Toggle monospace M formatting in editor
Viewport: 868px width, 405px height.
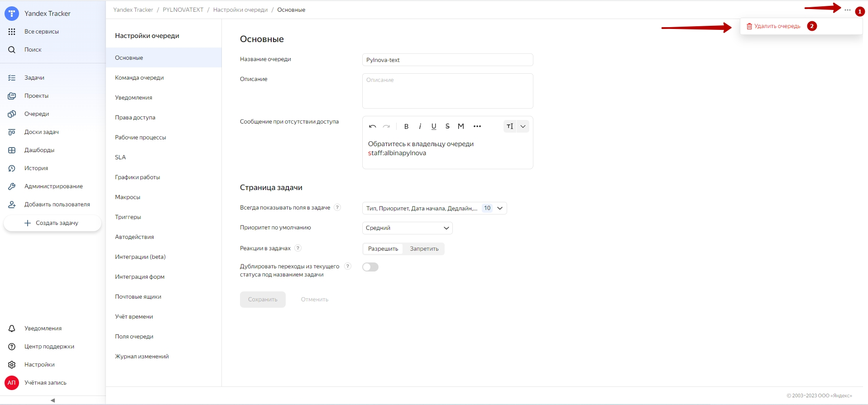tap(461, 126)
